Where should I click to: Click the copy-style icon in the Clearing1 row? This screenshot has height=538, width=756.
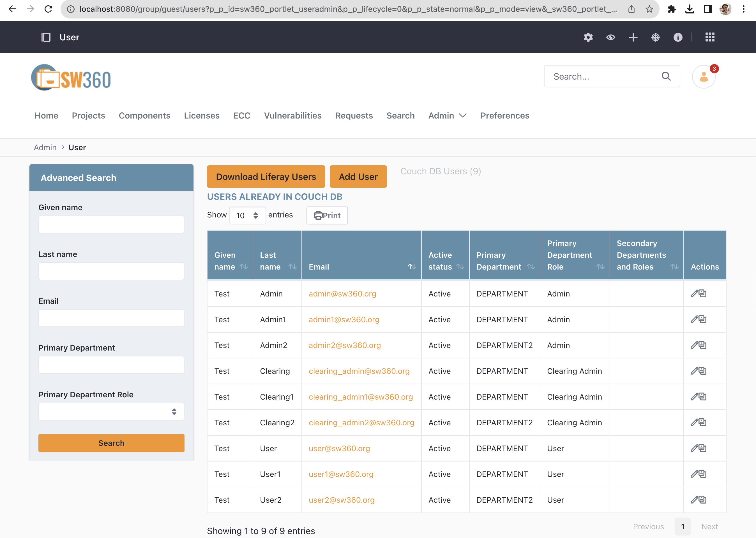[703, 396]
